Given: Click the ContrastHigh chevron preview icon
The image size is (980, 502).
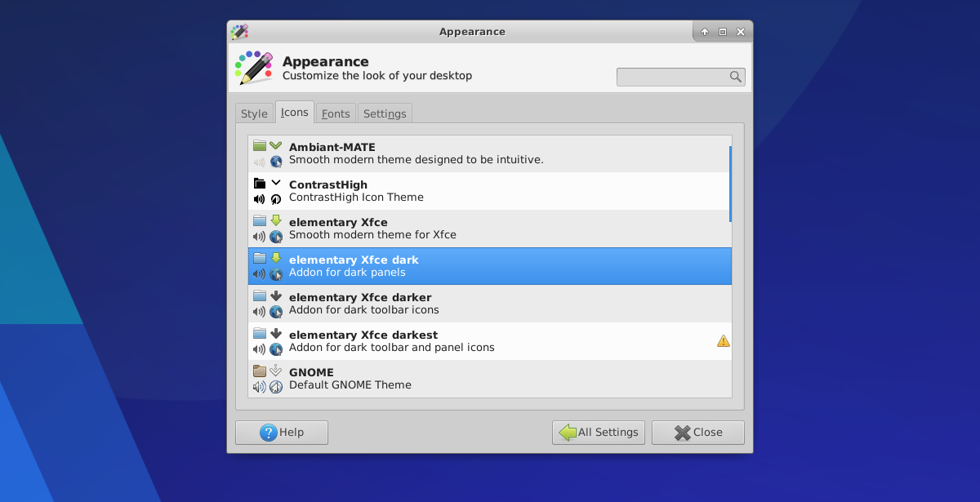Looking at the screenshot, I should tap(275, 183).
